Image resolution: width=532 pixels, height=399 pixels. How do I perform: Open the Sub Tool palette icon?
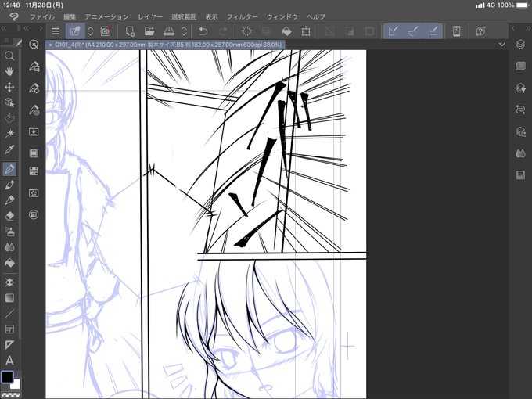34,66
